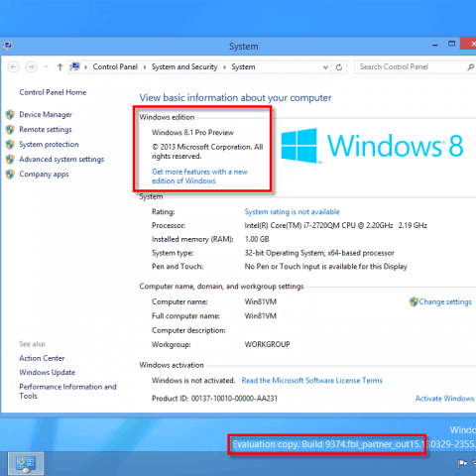476x476 pixels.
Task: Click shield icon beside System protection
Action: (x=10, y=145)
